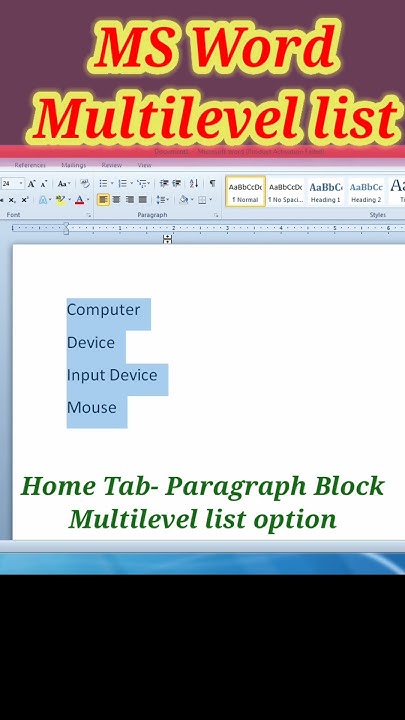Apply Text Highlight Color
The width and height of the screenshot is (405, 720).
pos(60,200)
